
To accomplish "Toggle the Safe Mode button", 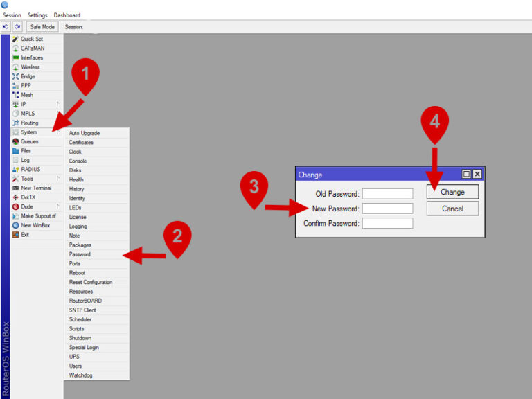I will 42,27.
